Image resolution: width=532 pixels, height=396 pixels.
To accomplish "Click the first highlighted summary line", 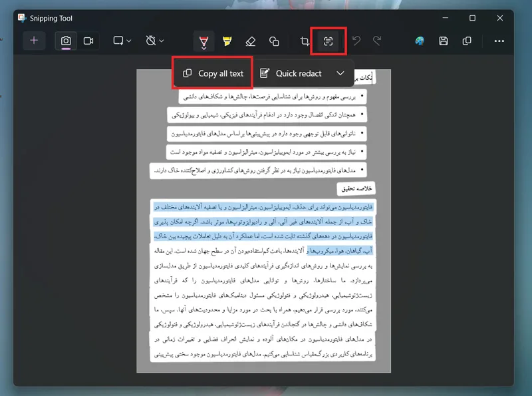I will [x=263, y=207].
